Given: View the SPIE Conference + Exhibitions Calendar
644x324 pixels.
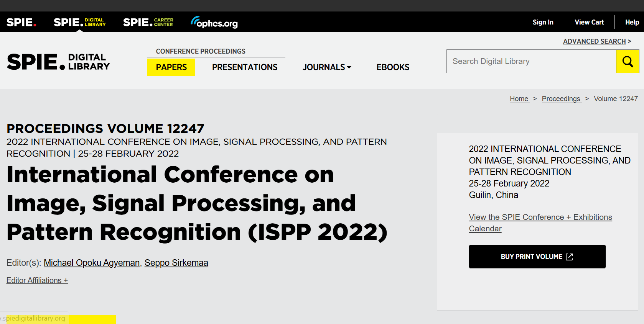Looking at the screenshot, I should (x=540, y=223).
